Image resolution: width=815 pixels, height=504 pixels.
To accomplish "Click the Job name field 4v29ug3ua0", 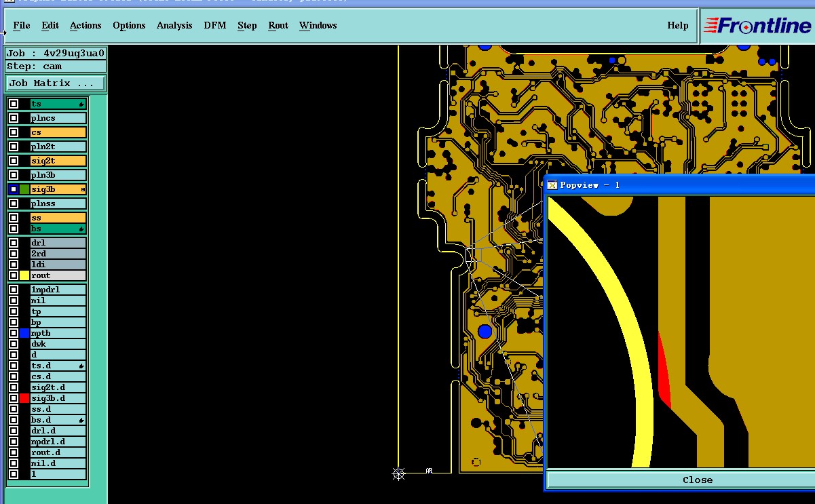I will 56,53.
